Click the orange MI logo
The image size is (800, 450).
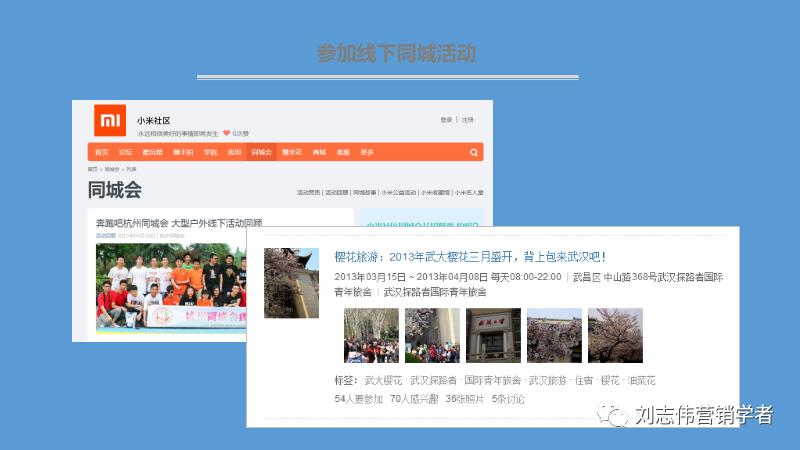(x=110, y=120)
